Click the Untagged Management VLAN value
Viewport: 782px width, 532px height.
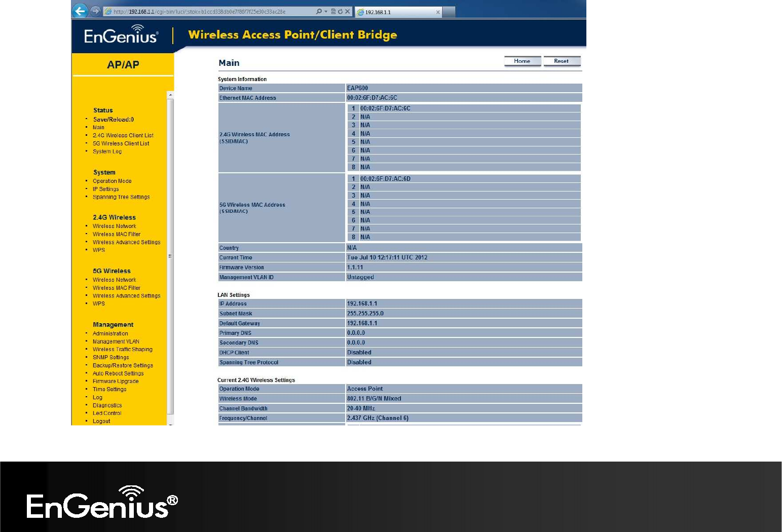(360, 278)
